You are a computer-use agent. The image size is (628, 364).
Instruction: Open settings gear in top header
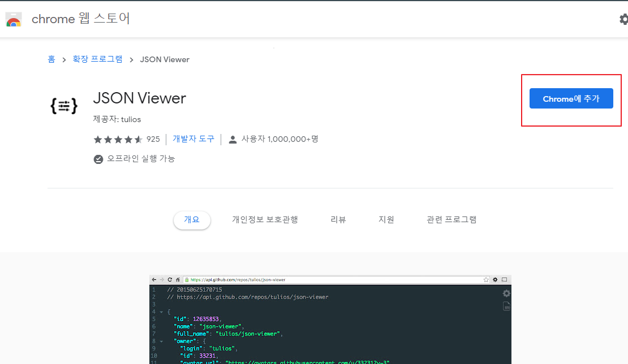coord(623,19)
